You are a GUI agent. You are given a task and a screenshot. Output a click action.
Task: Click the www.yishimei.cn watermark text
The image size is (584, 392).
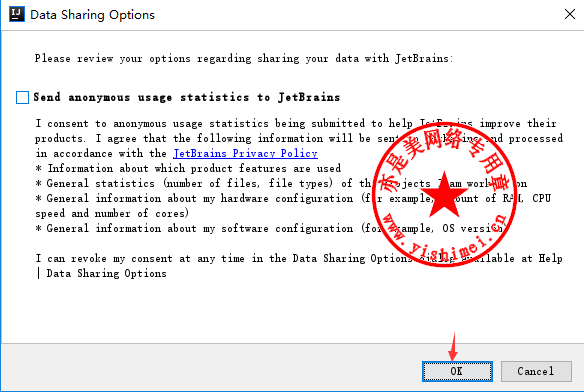(x=445, y=236)
